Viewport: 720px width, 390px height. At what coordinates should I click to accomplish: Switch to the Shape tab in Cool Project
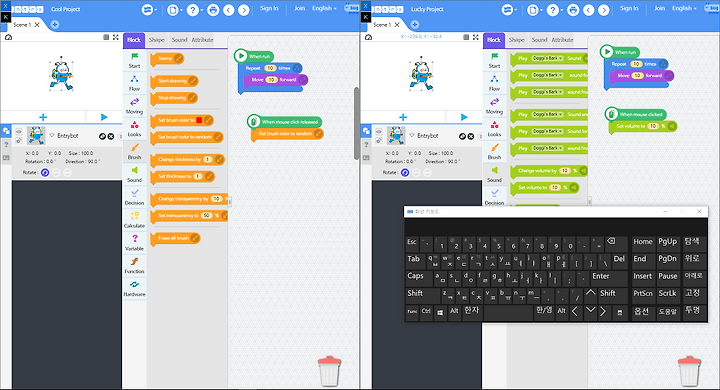pyautogui.click(x=157, y=40)
